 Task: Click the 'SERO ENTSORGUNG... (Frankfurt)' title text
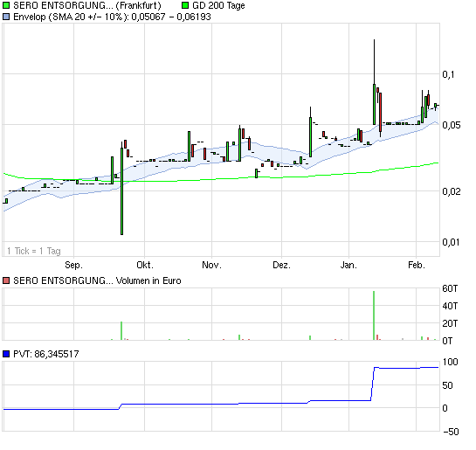[87, 5]
